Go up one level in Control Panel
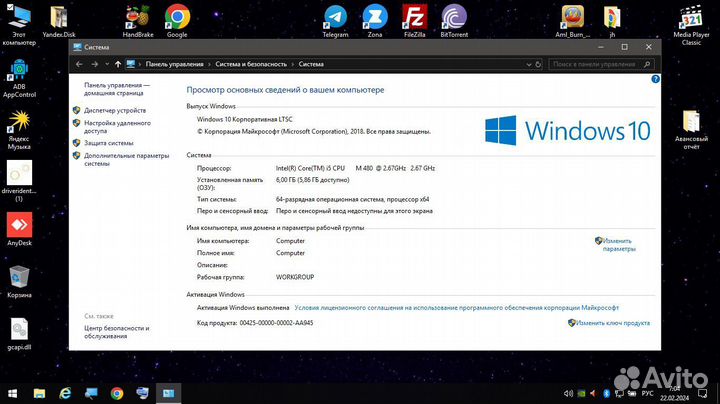Screen dimensions: 720x404 tap(118, 64)
